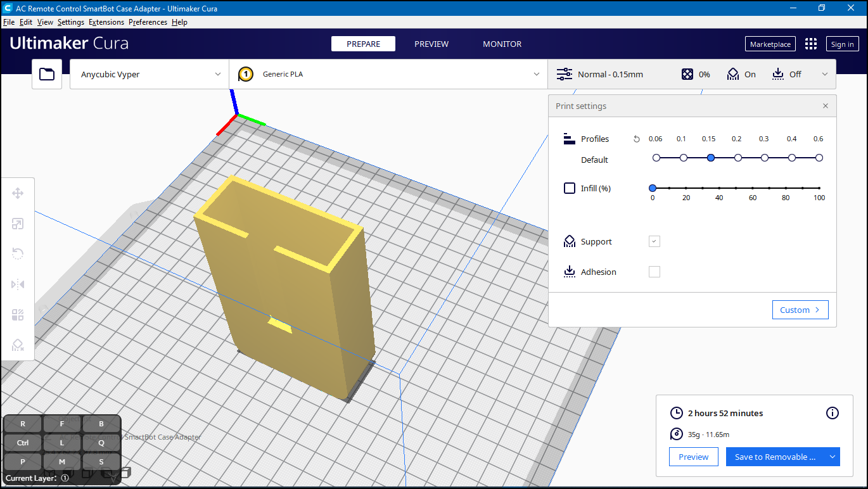
Task: Click the Preview button in slice panel
Action: click(694, 457)
